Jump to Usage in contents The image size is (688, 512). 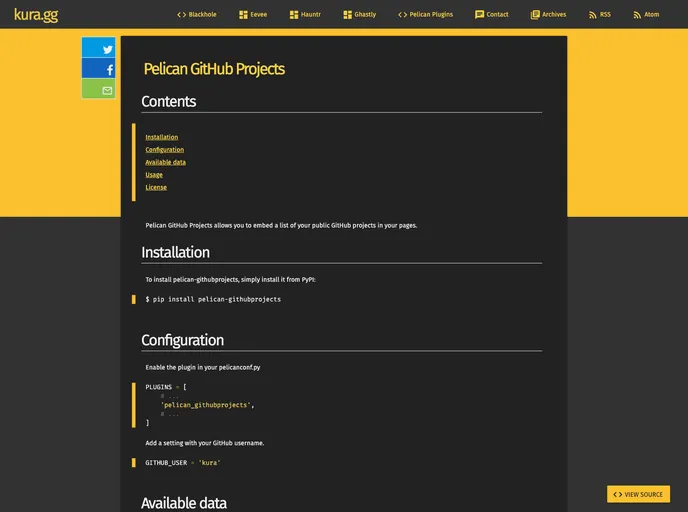point(154,175)
